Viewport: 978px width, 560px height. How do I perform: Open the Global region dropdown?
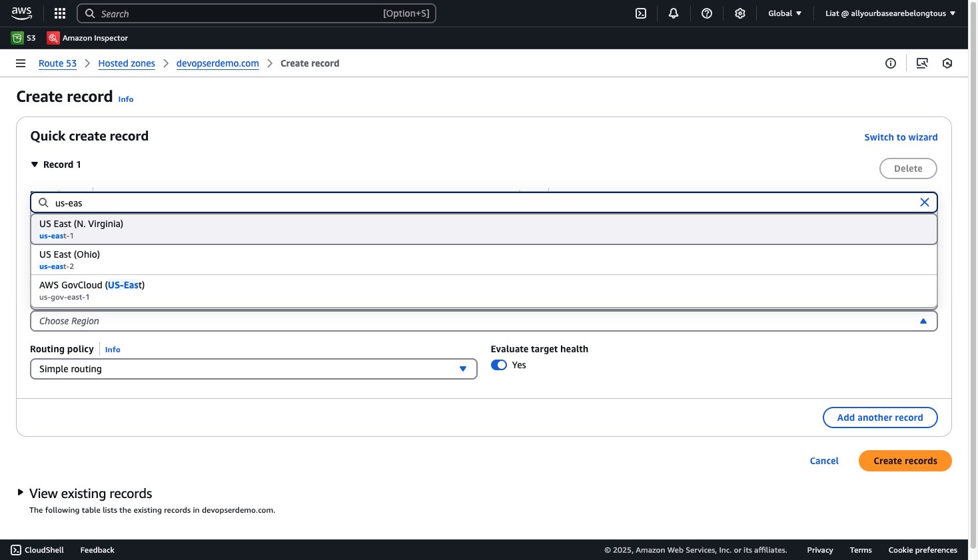(x=785, y=13)
